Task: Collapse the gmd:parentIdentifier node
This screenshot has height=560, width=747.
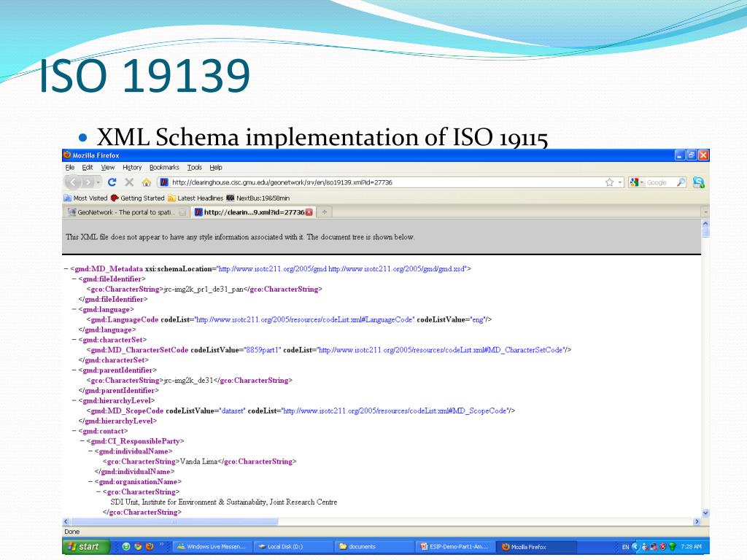Action: pos(74,370)
